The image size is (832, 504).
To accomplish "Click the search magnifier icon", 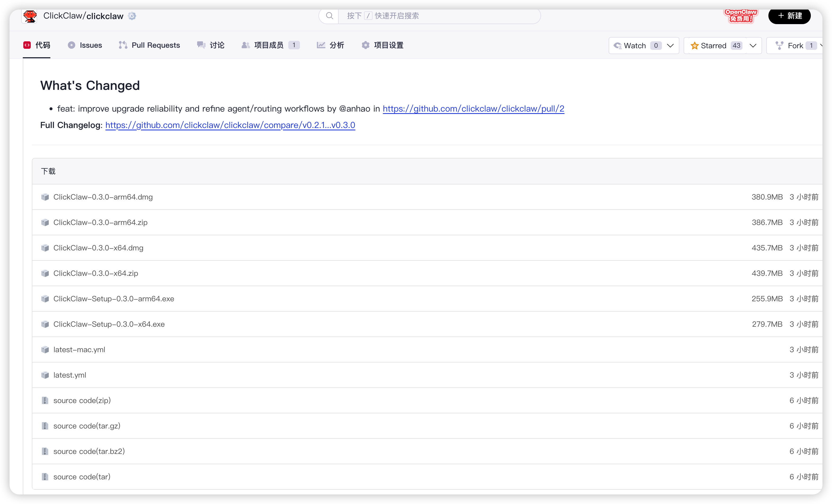I will click(x=330, y=16).
